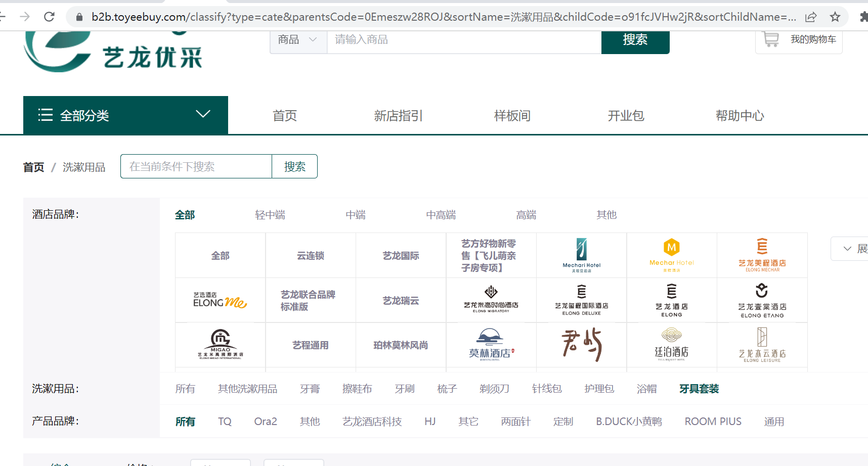Select the 莫林酒店 brand logo
868x466 pixels.
(x=491, y=345)
